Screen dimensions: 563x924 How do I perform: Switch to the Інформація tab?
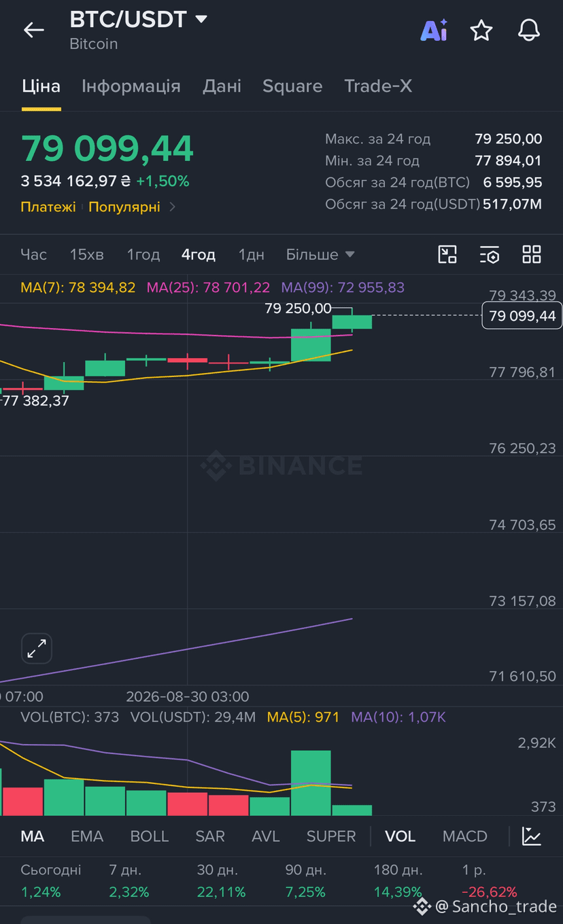pyautogui.click(x=131, y=86)
